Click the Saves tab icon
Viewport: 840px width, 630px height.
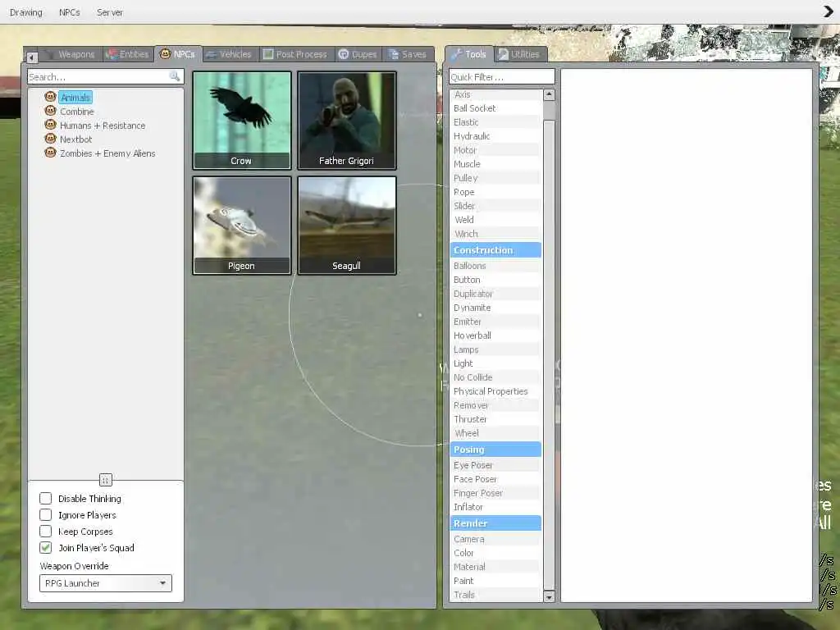point(394,54)
